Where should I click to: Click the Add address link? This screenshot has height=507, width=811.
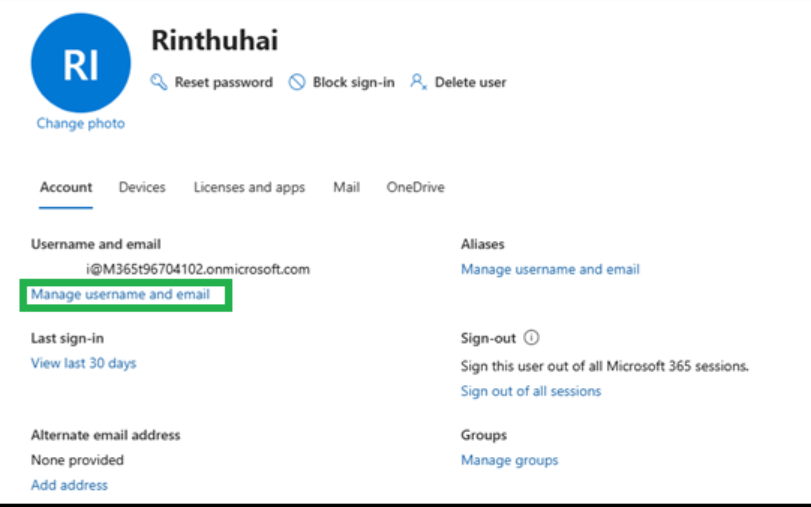[x=69, y=485]
